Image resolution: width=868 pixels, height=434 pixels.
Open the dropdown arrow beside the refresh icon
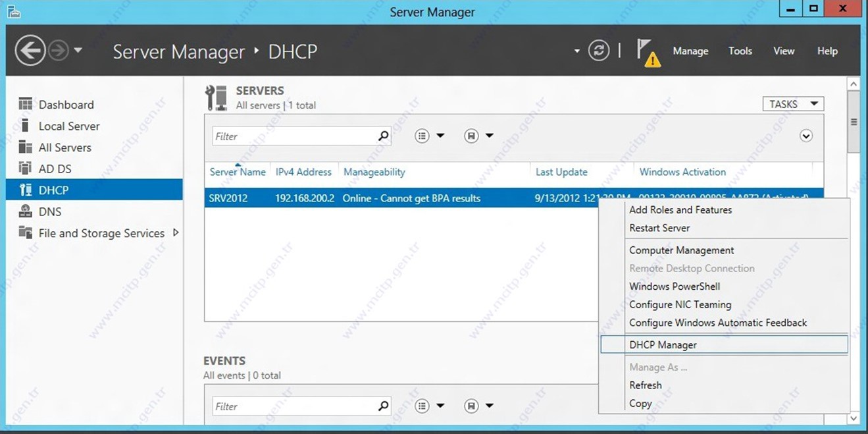[577, 51]
